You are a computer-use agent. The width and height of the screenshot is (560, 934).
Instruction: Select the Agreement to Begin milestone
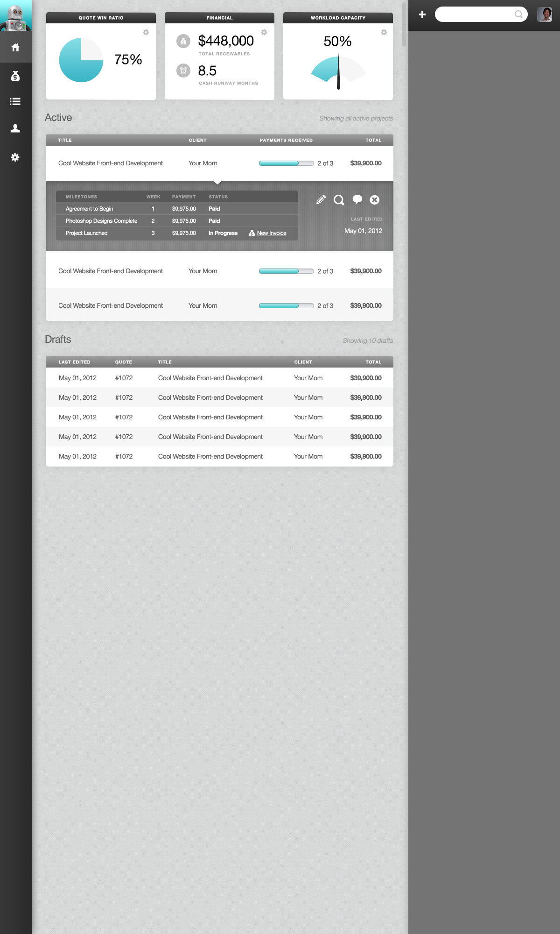89,209
